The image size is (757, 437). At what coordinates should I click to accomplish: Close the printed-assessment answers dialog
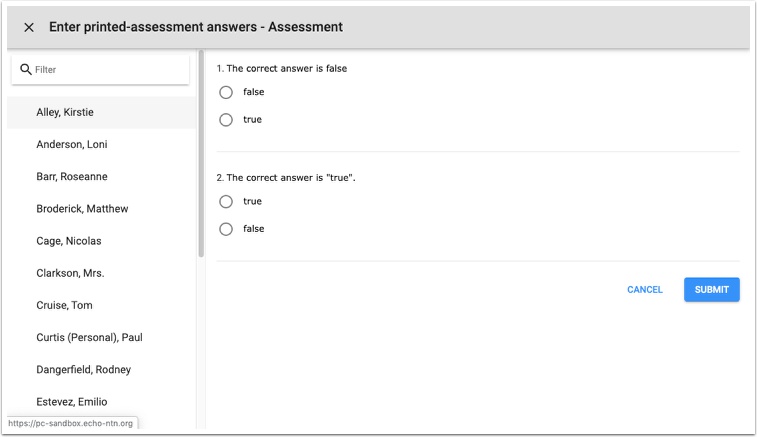(x=29, y=27)
